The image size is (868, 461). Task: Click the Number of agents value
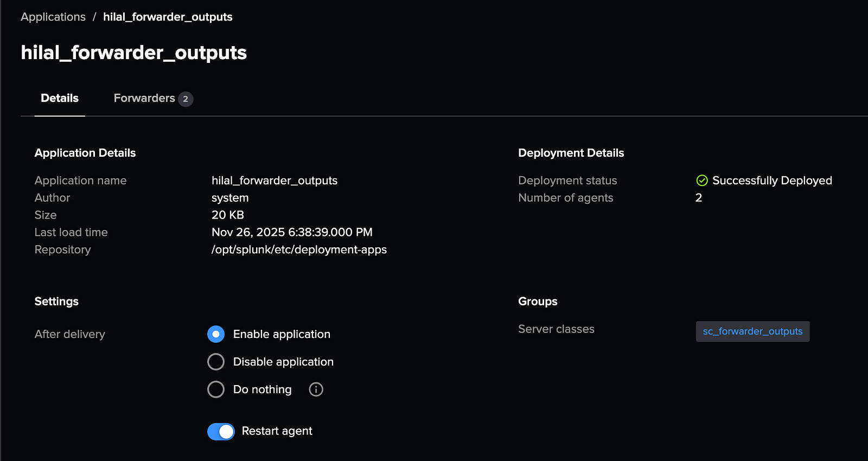click(699, 198)
